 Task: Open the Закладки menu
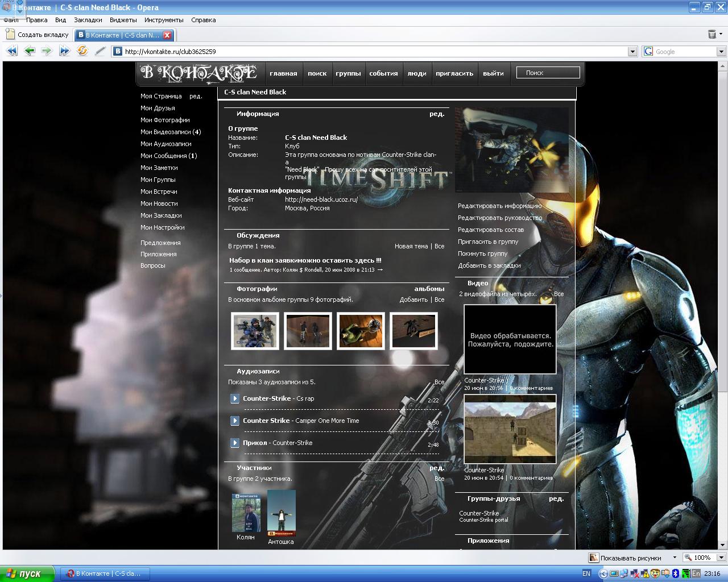88,20
